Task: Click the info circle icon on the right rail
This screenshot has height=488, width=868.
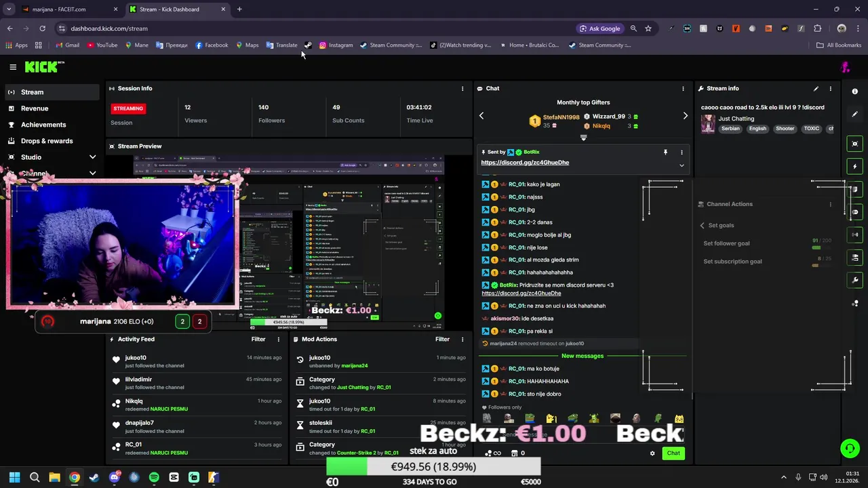Action: point(855,91)
